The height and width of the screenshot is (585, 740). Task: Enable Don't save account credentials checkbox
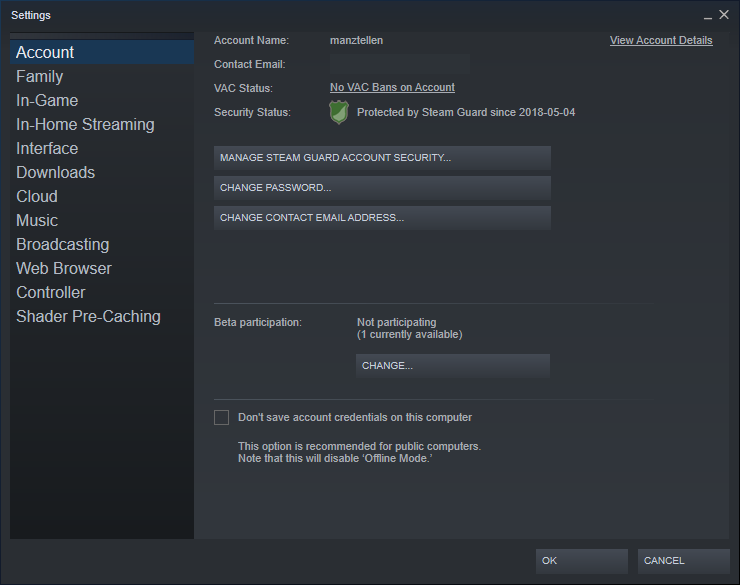coord(221,418)
